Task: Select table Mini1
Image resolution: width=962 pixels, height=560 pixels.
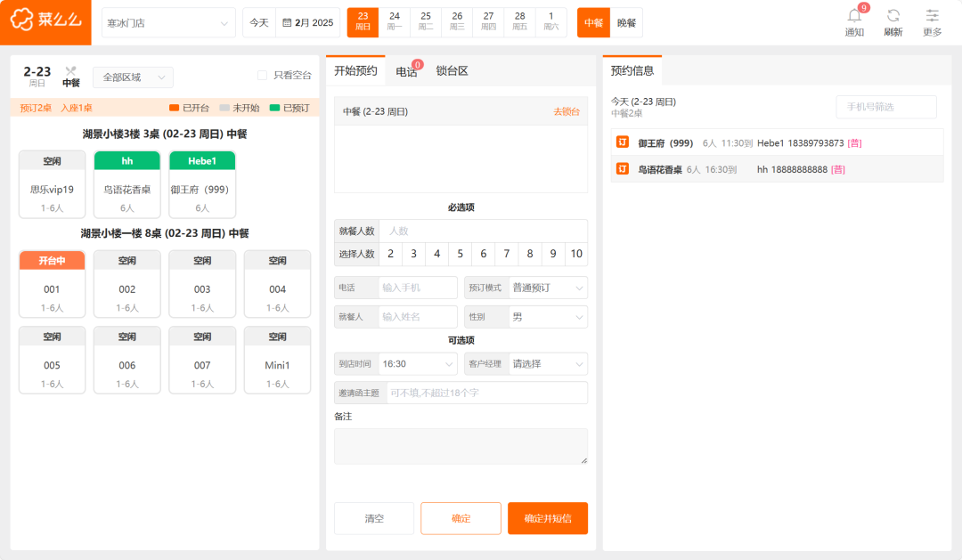Action: click(277, 360)
